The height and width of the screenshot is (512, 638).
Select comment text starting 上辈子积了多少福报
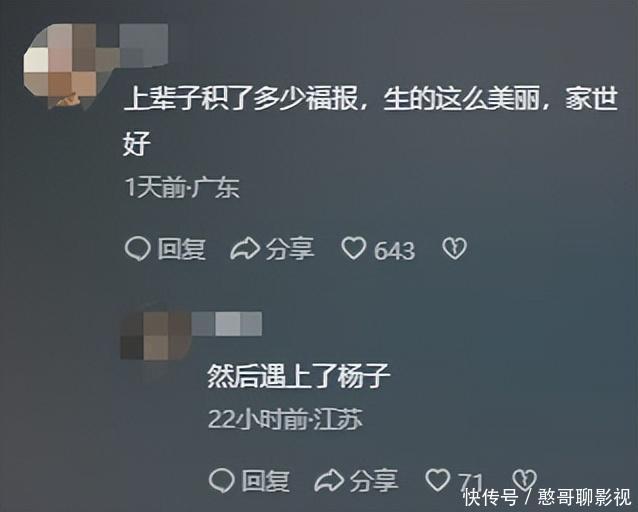(371, 121)
